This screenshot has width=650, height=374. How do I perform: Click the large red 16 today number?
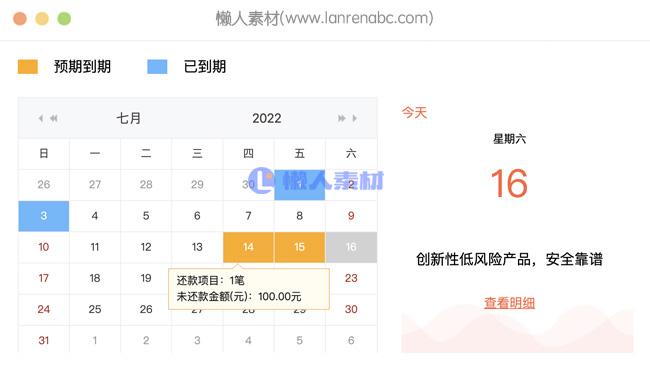(509, 184)
